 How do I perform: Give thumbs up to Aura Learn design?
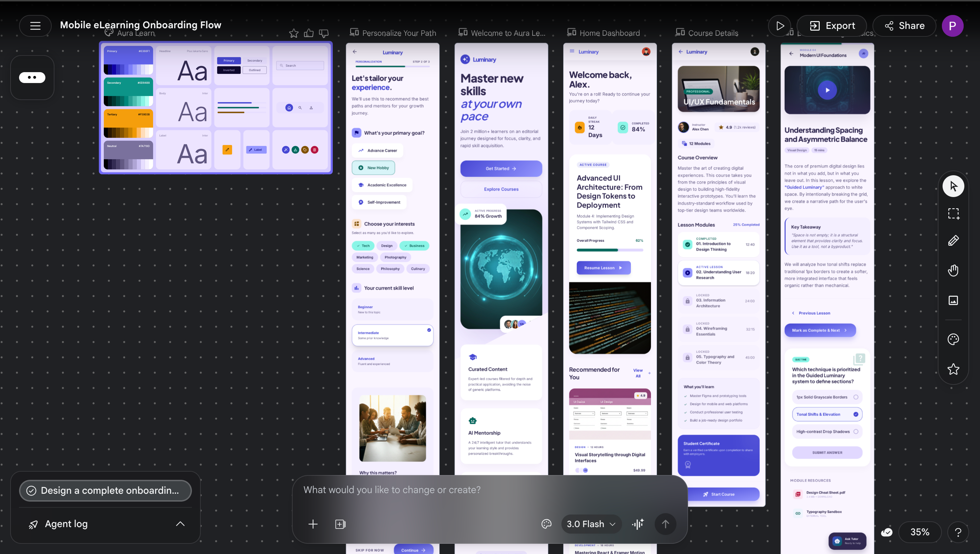[309, 33]
